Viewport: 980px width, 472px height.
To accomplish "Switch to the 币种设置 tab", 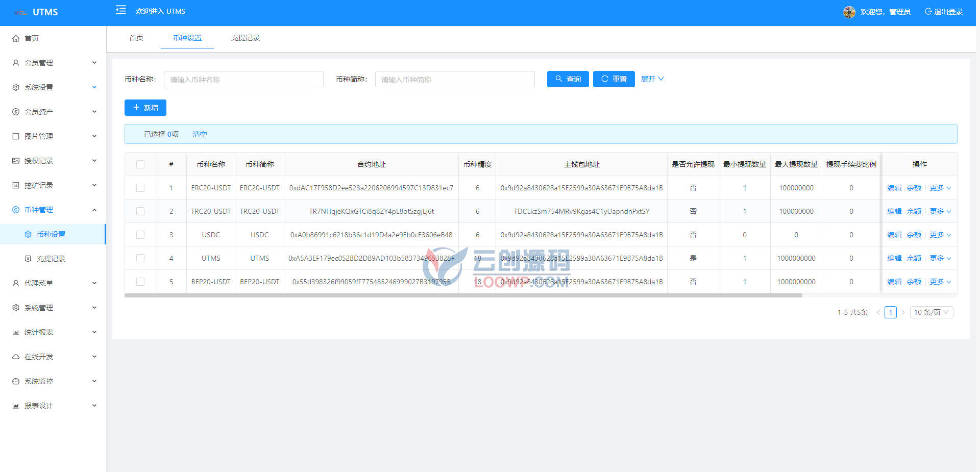I will pyautogui.click(x=187, y=38).
